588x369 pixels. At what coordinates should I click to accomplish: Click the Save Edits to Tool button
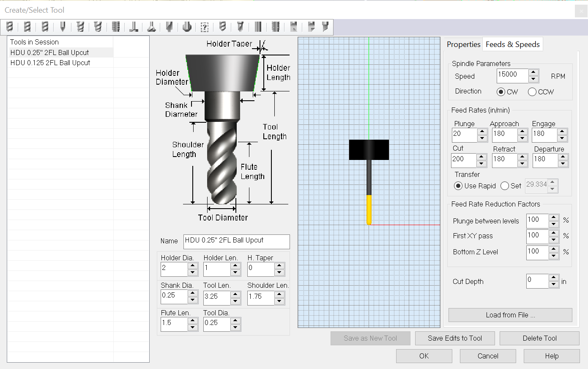click(454, 338)
